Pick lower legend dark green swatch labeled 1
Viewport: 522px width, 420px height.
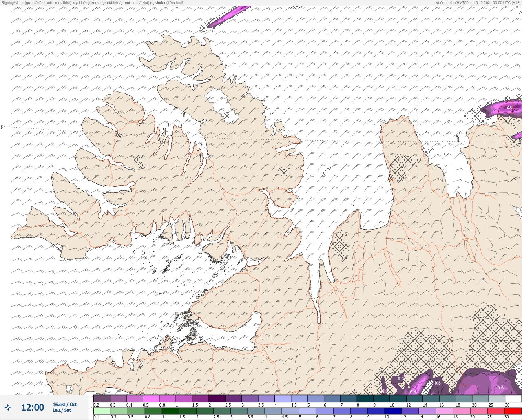(x=170, y=411)
